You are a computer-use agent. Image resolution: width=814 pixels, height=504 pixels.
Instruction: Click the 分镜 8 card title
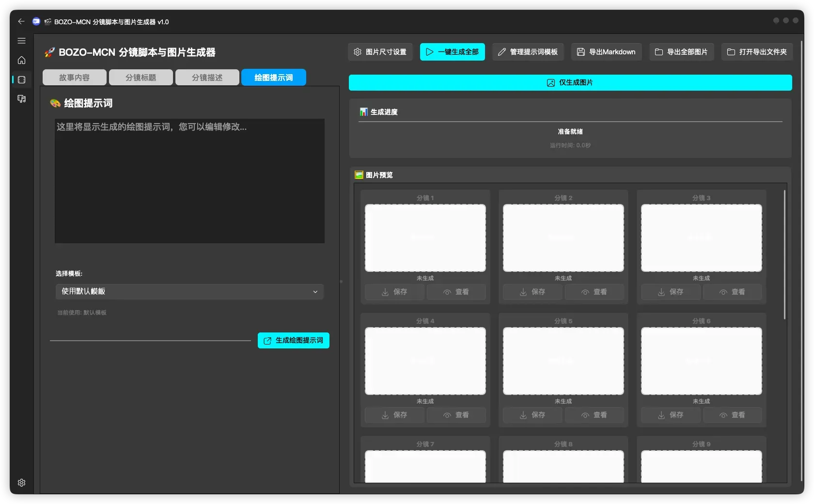564,444
